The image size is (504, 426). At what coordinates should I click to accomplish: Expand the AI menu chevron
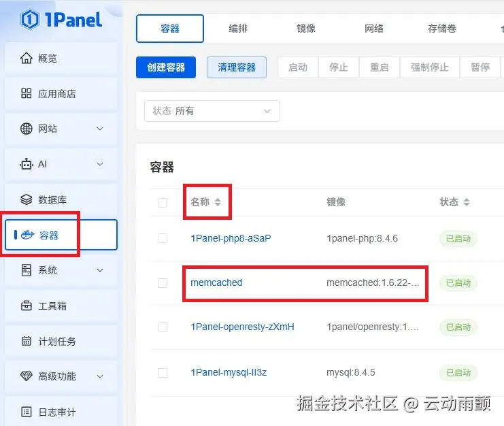click(100, 164)
